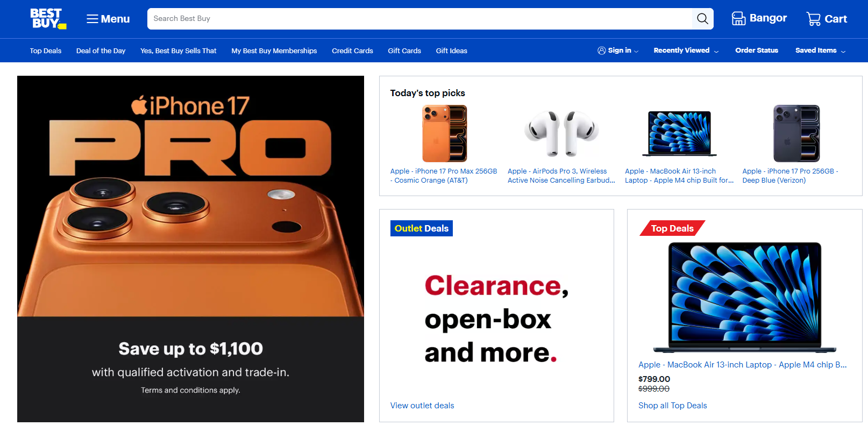Expand the Recently Viewed dropdown
Viewport: 868px width, 433px height.
tap(716, 52)
